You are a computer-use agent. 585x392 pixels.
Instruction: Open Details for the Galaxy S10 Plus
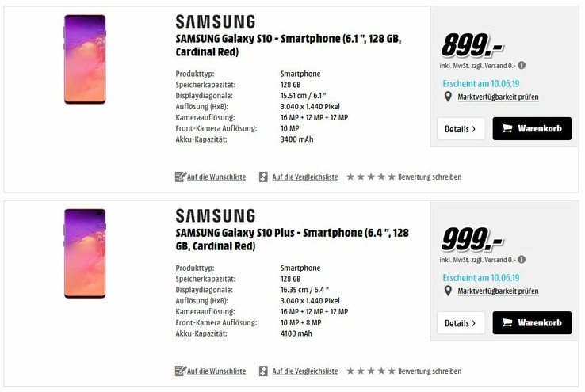pos(461,322)
